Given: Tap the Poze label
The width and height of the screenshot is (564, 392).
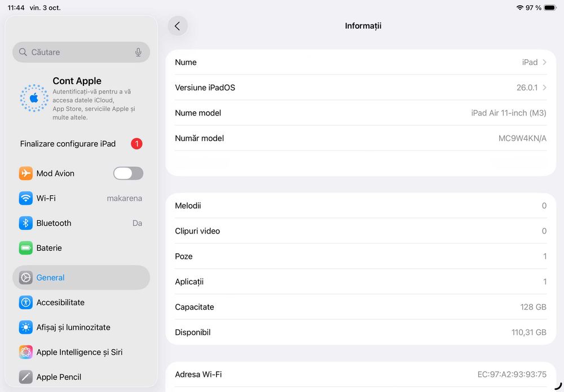Looking at the screenshot, I should [184, 257].
